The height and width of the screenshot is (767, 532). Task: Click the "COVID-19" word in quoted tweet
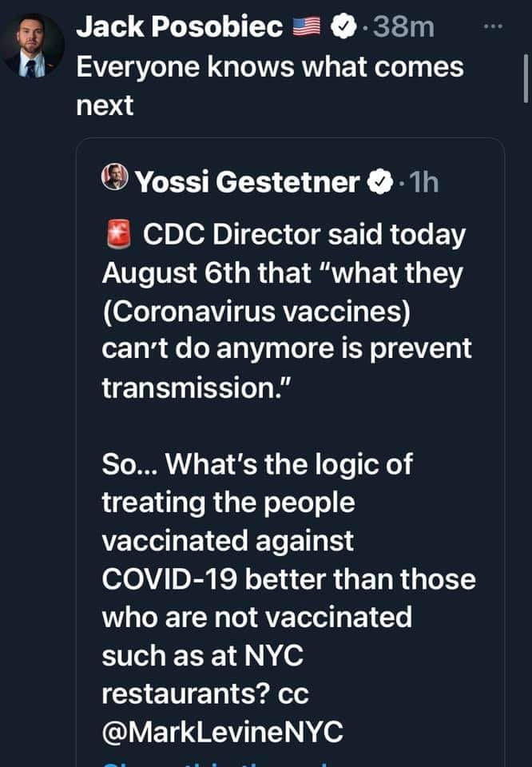pyautogui.click(x=169, y=579)
